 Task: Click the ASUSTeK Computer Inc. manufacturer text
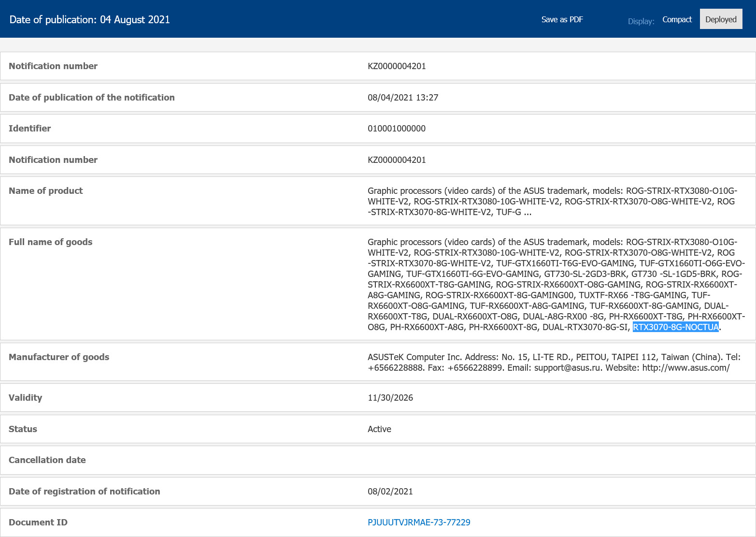pyautogui.click(x=554, y=363)
